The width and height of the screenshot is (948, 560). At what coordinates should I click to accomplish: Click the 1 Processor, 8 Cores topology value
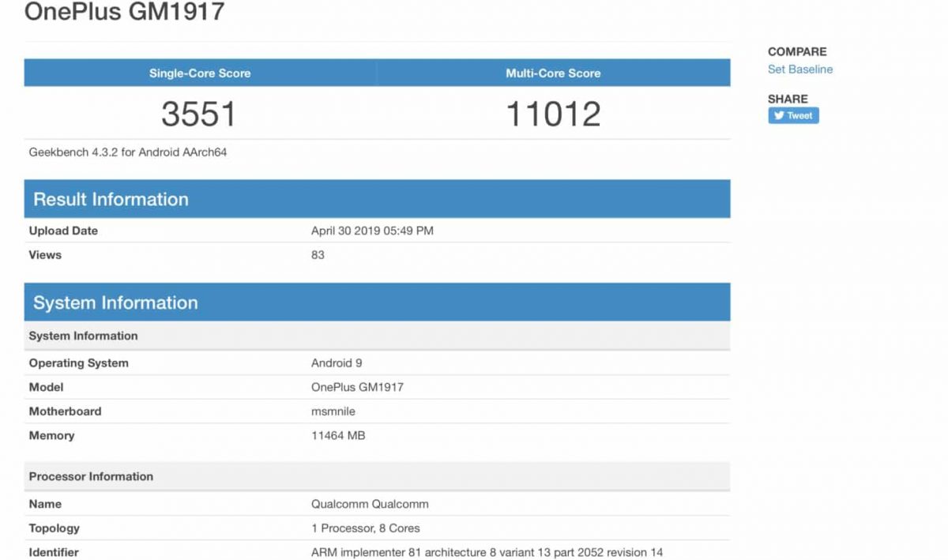point(366,528)
